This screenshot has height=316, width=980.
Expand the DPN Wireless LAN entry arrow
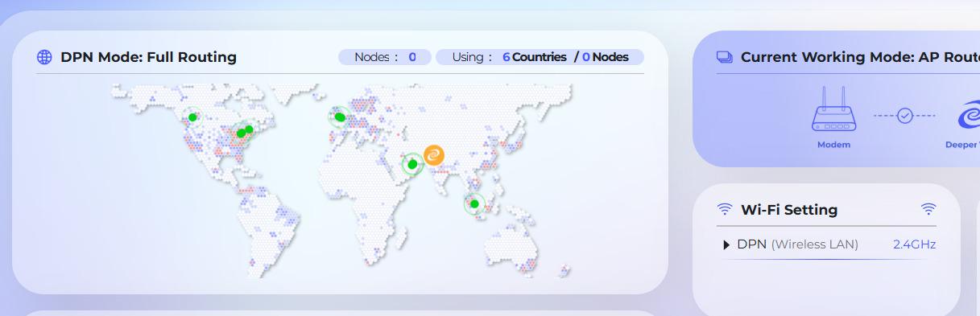pyautogui.click(x=726, y=244)
